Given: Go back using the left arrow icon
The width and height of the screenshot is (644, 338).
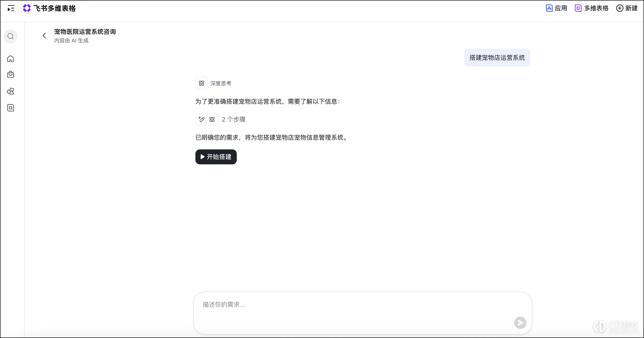Looking at the screenshot, I should click(x=44, y=36).
